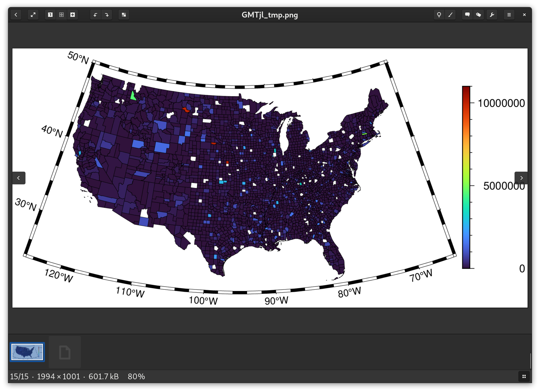Click the 5000000 colorbar label
540x392 pixels.
click(x=504, y=186)
